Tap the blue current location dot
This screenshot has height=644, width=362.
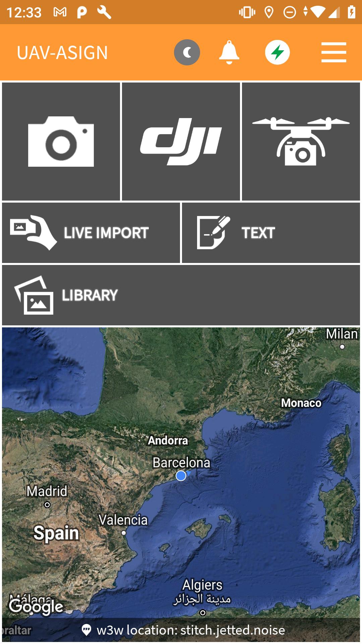click(x=181, y=476)
